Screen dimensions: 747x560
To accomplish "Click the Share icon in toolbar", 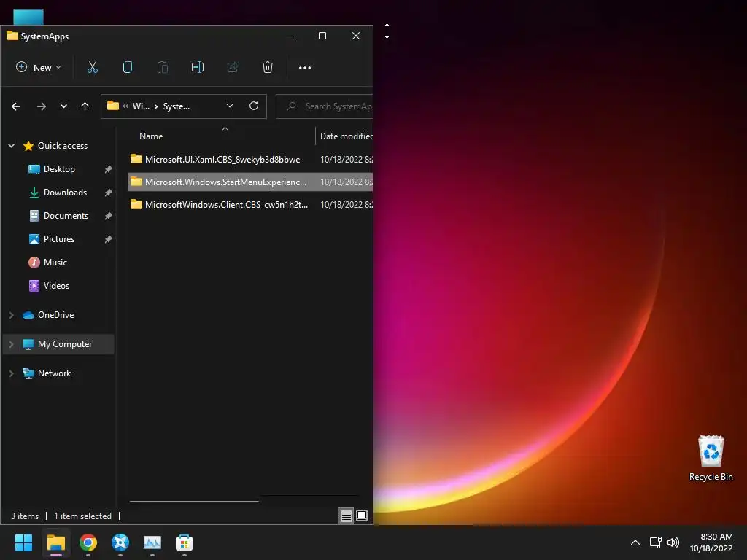I will click(x=233, y=67).
